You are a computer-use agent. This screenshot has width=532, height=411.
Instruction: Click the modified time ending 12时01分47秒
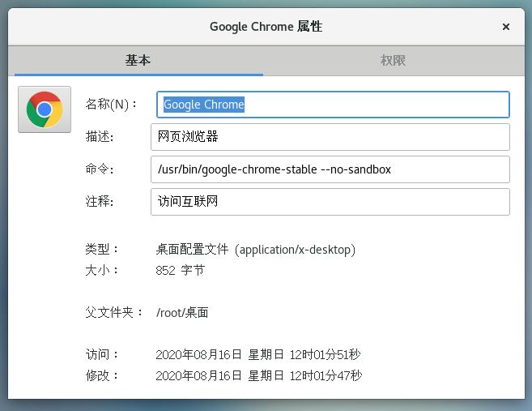(259, 375)
